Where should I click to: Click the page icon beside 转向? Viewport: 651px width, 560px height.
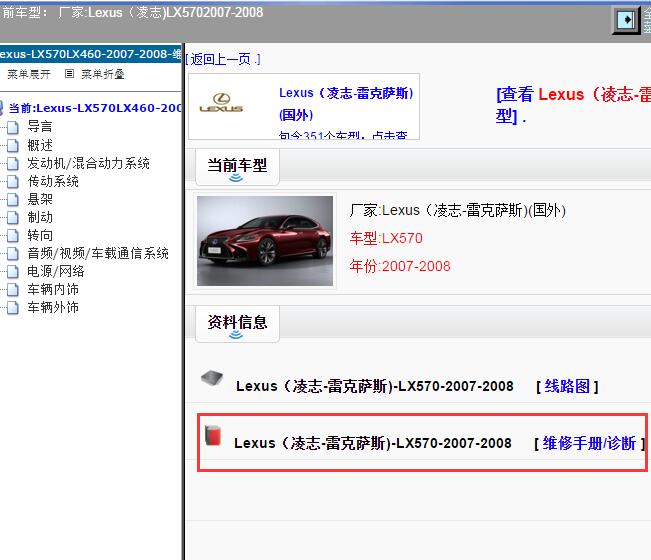coord(13,235)
